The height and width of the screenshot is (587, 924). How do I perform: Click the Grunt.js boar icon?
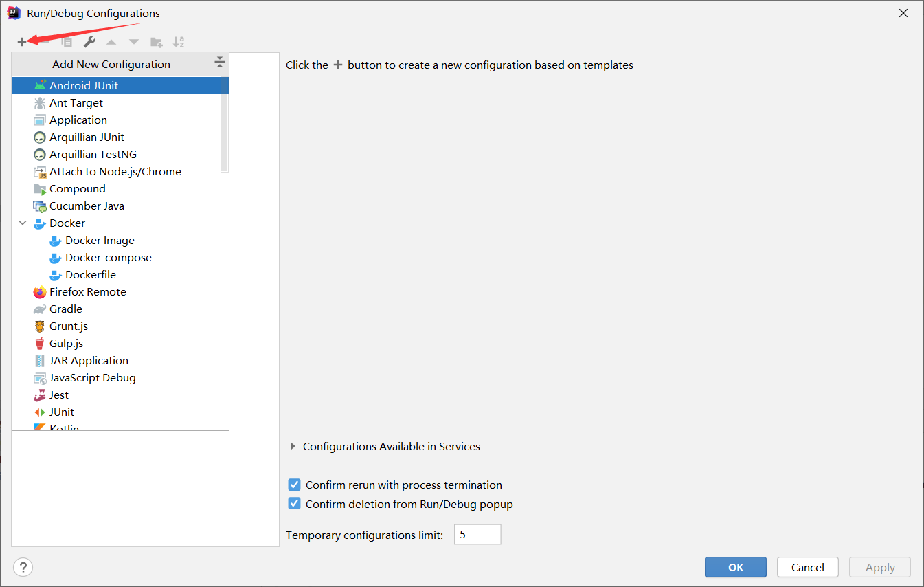pos(40,326)
